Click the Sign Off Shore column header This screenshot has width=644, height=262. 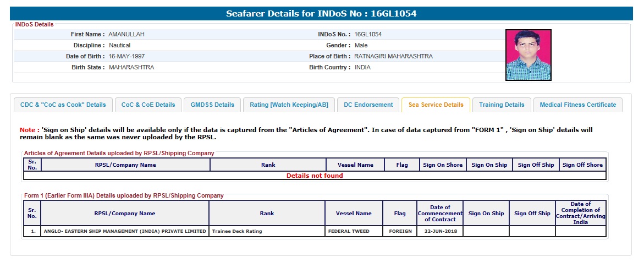pos(582,165)
